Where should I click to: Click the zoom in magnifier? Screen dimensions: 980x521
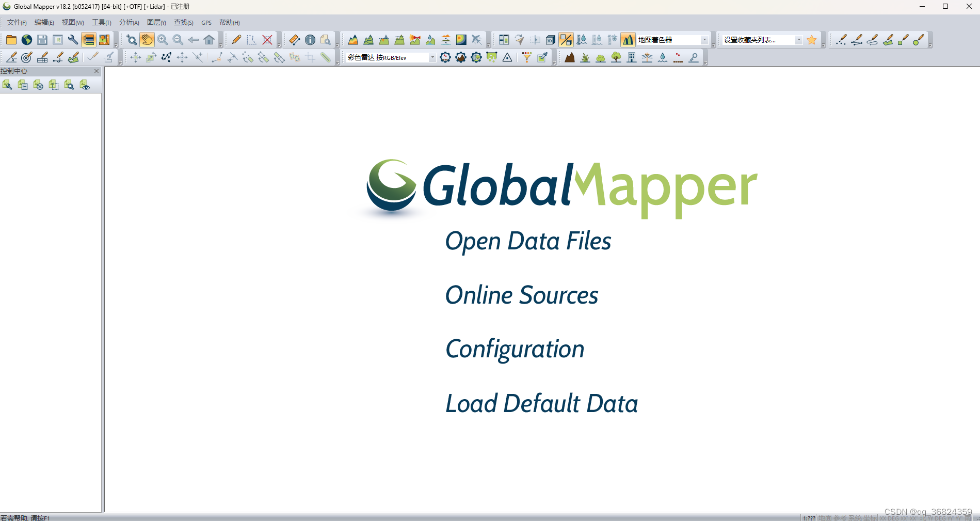point(163,40)
